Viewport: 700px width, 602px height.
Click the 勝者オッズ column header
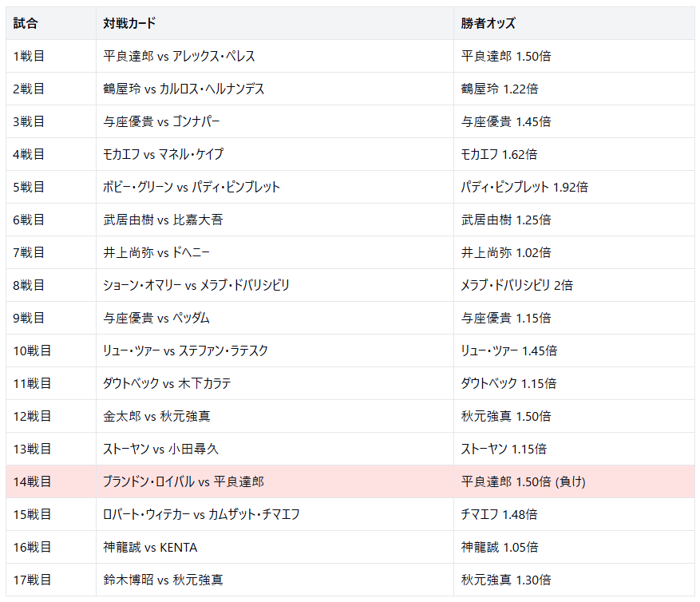tap(488, 23)
